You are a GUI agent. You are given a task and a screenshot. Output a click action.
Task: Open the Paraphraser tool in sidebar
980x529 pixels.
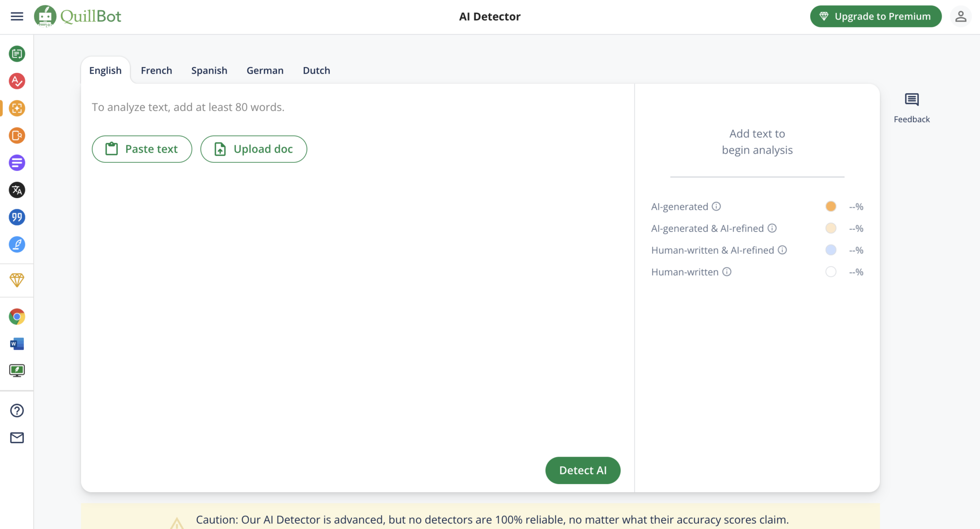pos(17,54)
